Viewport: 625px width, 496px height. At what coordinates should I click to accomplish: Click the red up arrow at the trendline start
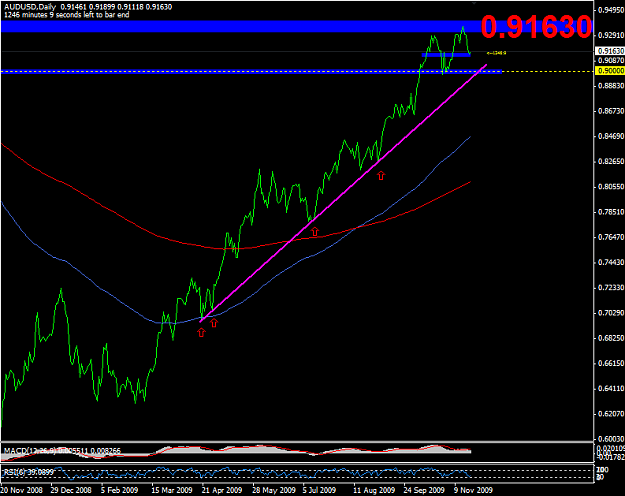tap(214, 323)
